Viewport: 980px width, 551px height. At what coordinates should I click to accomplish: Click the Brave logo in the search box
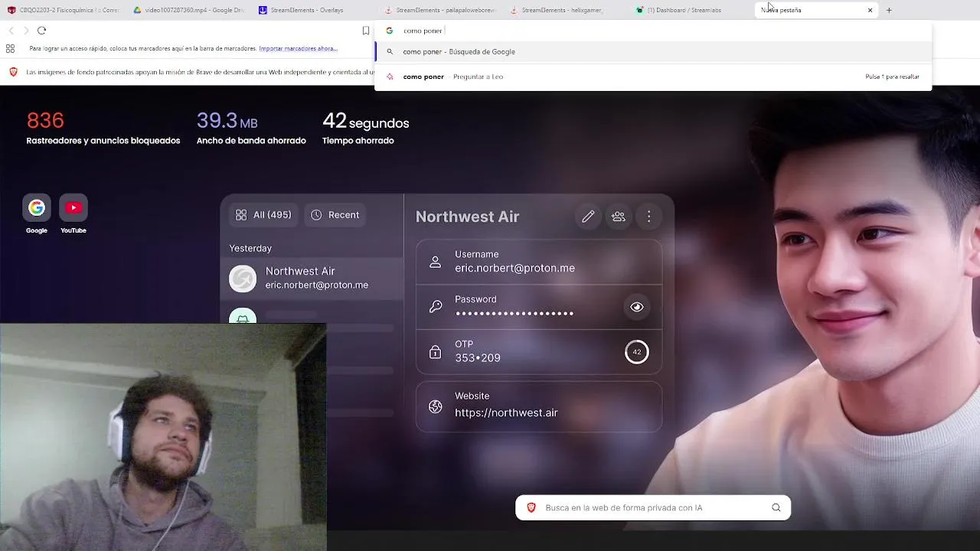pos(531,507)
